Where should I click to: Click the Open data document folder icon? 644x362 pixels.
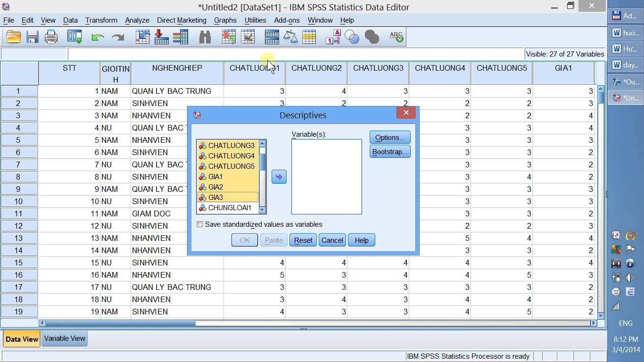coord(14,37)
